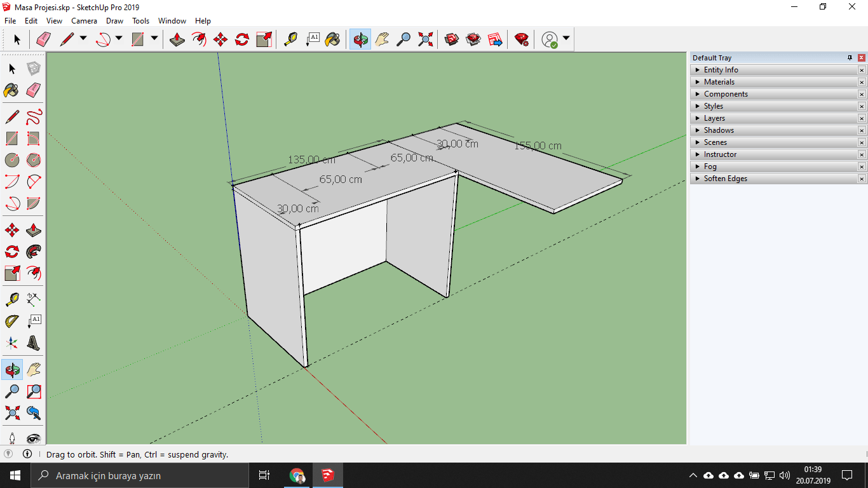Click the Zoom Window tool

(34, 391)
